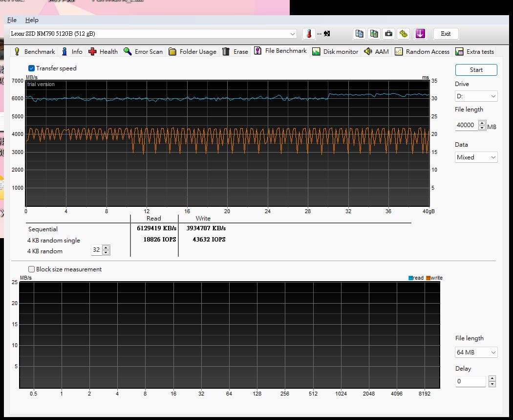Viewport: 513px width, 420px height.
Task: Click the Folder Usage folder icon
Action: pos(172,51)
